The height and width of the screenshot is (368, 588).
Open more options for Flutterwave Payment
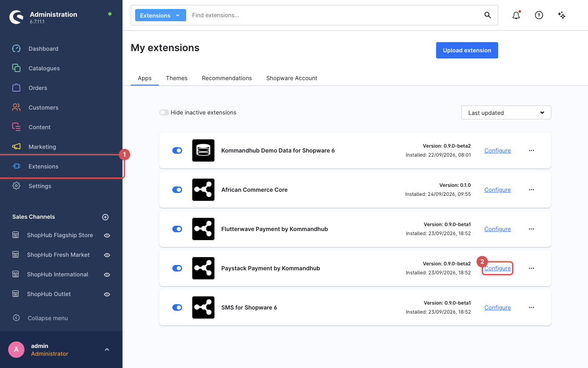point(531,229)
